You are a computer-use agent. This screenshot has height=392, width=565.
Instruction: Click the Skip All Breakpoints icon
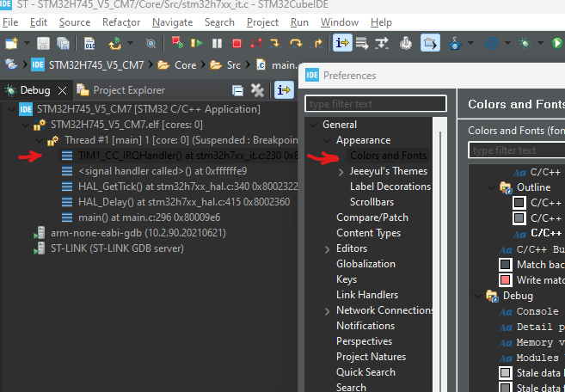tap(151, 44)
